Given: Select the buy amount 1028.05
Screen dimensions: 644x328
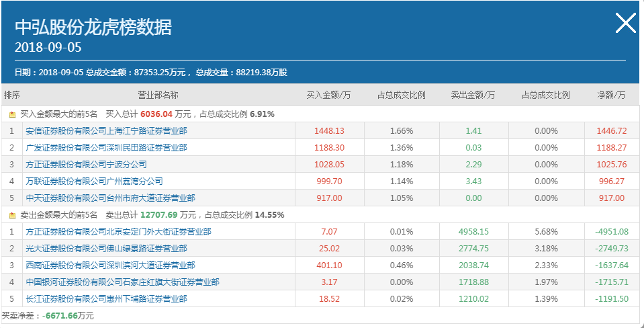Looking at the screenshot, I should [330, 165].
